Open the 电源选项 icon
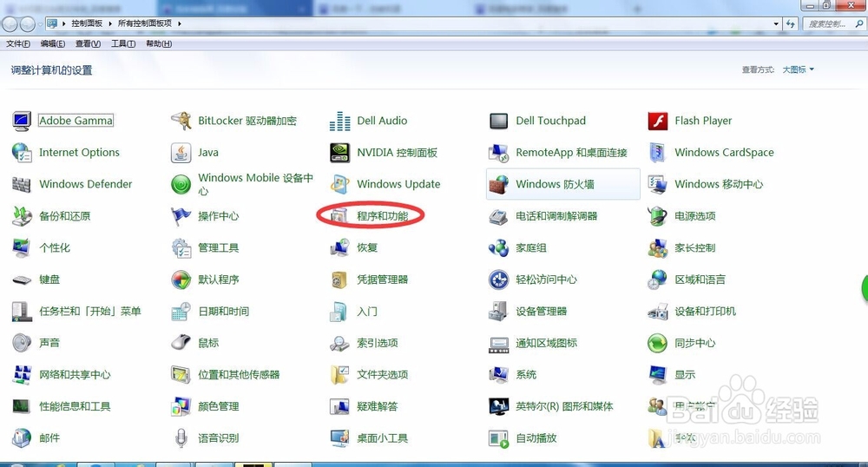This screenshot has height=467, width=868. pos(658,216)
